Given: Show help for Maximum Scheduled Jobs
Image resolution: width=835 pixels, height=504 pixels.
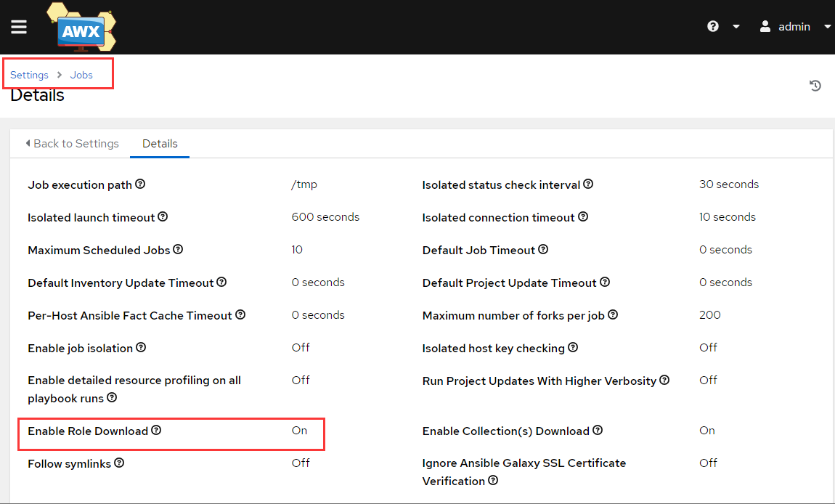Looking at the screenshot, I should click(x=178, y=249).
